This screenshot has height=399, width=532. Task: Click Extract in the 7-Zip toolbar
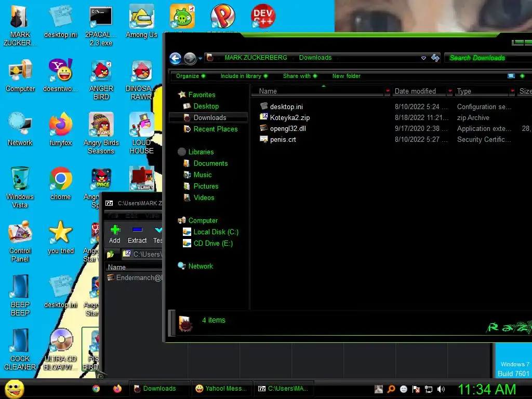point(137,234)
